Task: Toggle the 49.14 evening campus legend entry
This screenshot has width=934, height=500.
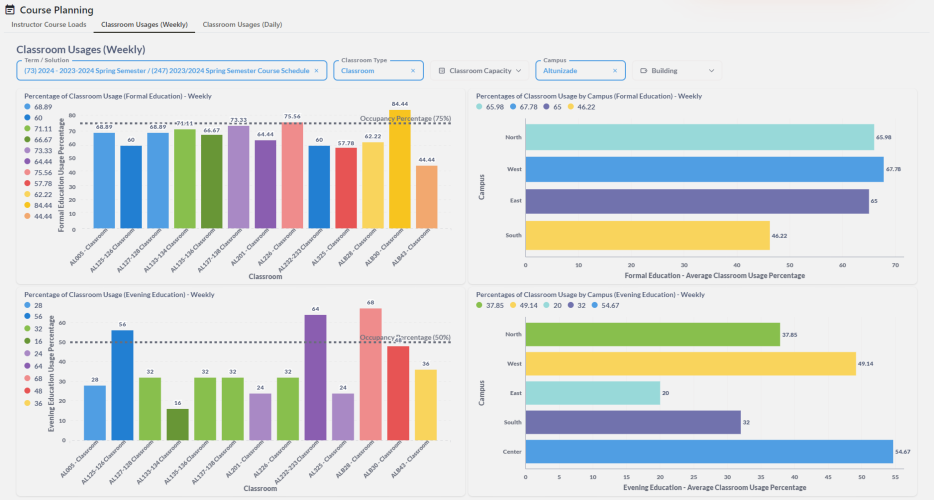Action: [x=524, y=306]
